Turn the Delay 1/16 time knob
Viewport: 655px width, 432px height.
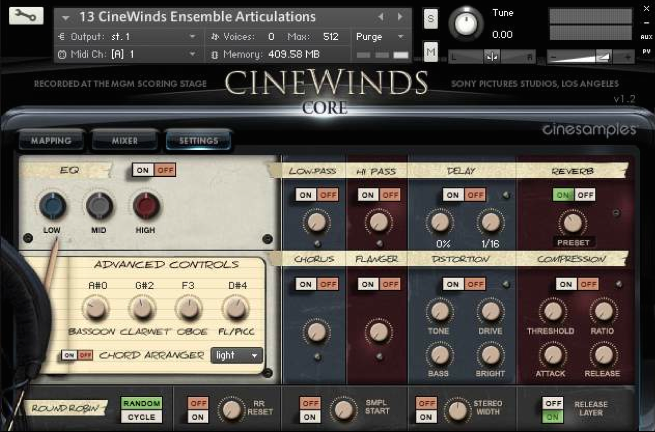point(490,222)
